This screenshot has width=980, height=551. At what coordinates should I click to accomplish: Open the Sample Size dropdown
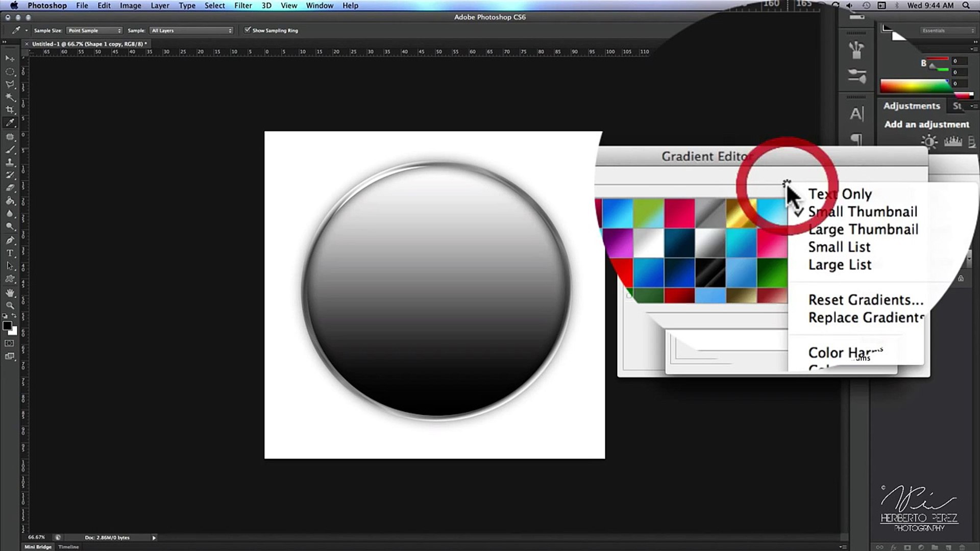tap(94, 31)
